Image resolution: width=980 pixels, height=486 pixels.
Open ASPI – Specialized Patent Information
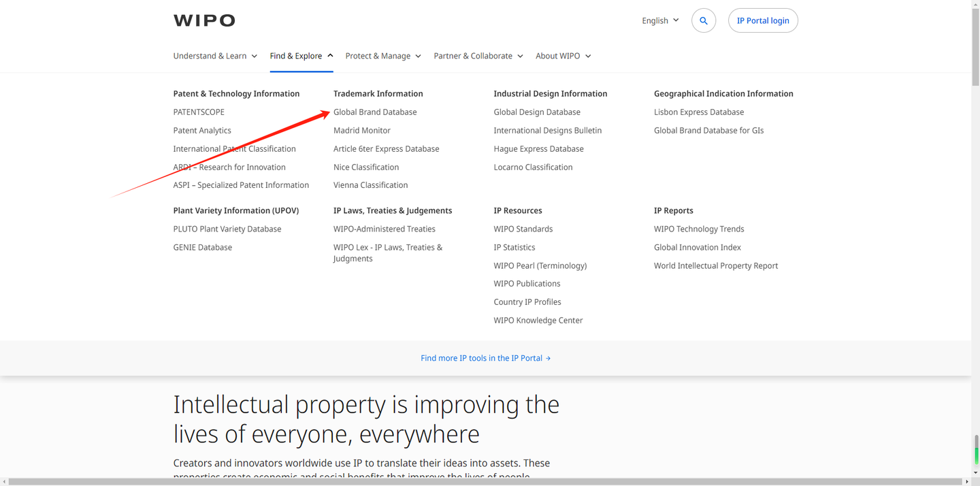point(241,185)
